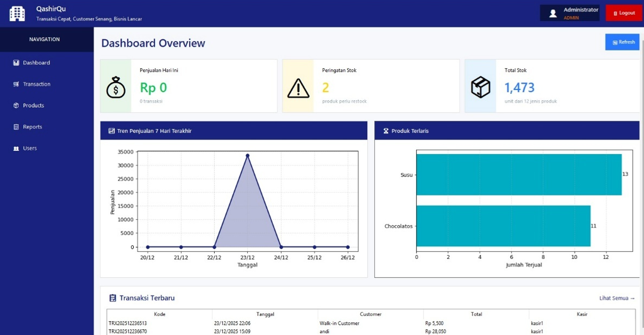Click the QashirQu building logo icon

pos(17,14)
